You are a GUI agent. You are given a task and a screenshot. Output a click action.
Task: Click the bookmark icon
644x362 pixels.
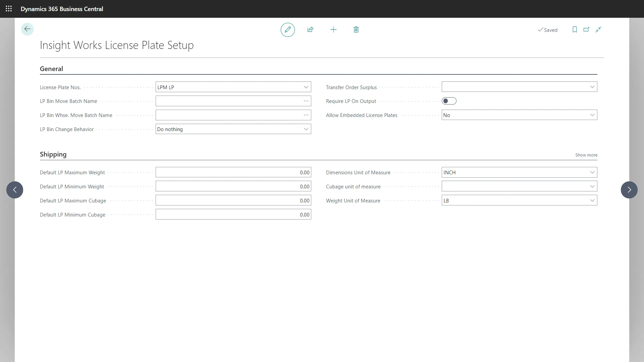coord(574,30)
